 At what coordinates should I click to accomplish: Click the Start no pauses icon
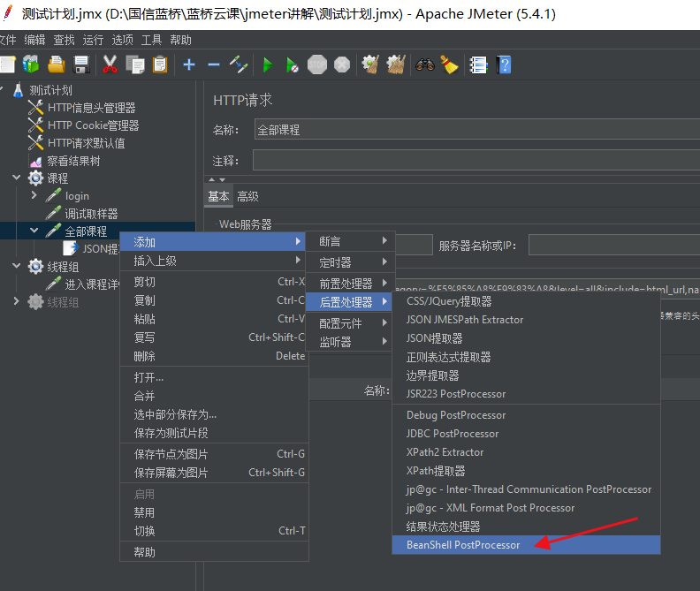click(292, 65)
